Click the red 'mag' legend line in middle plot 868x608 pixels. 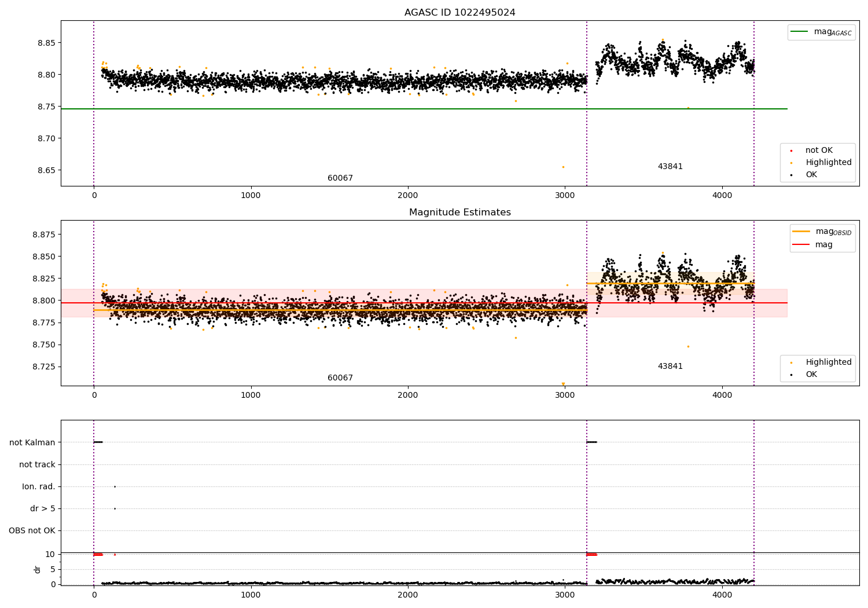coord(801,245)
